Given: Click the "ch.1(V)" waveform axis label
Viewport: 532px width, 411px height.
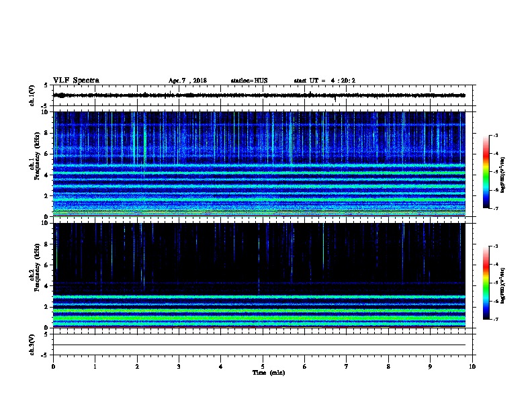Looking at the screenshot, I should [x=32, y=95].
